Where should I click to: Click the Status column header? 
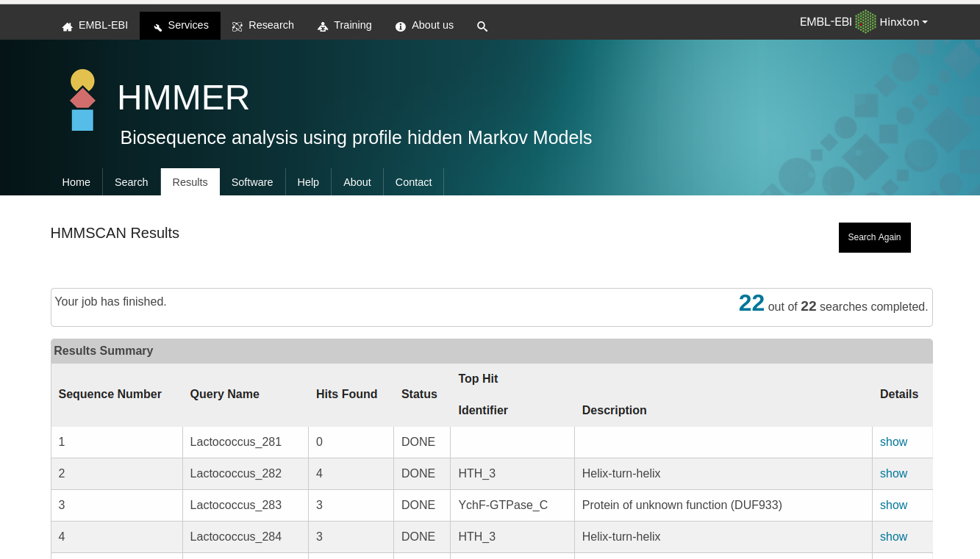click(x=419, y=394)
